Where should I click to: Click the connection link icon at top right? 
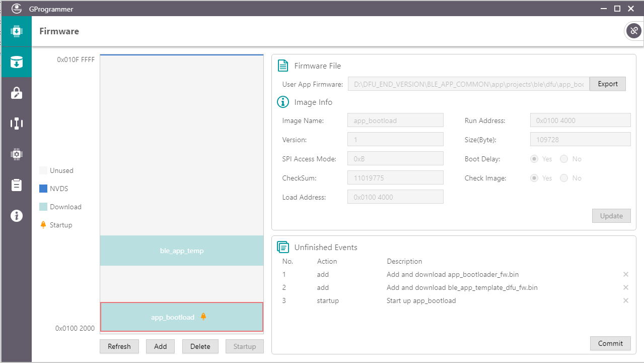point(633,31)
